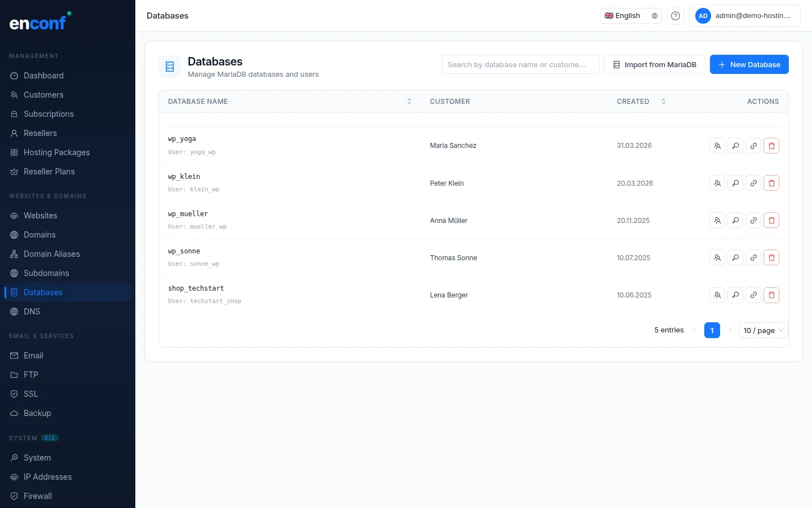
Task: Open Firewall in sidebar
Action: (x=68, y=496)
